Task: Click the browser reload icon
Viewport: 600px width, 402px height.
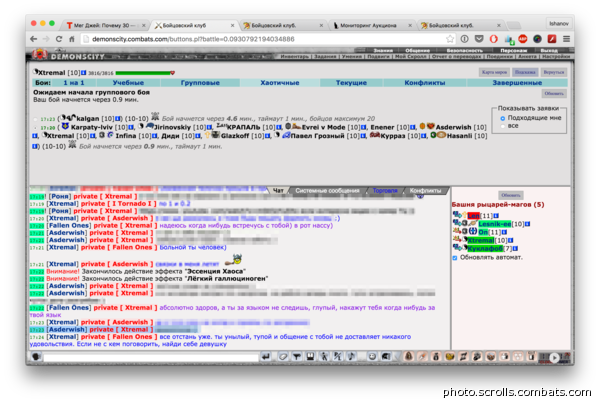Action: [59, 39]
